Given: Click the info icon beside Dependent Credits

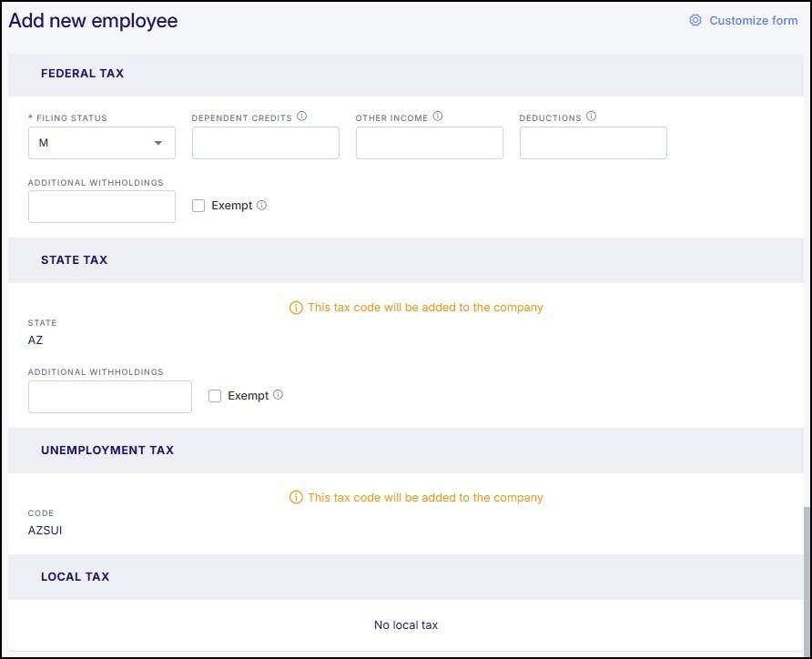Looking at the screenshot, I should point(302,117).
